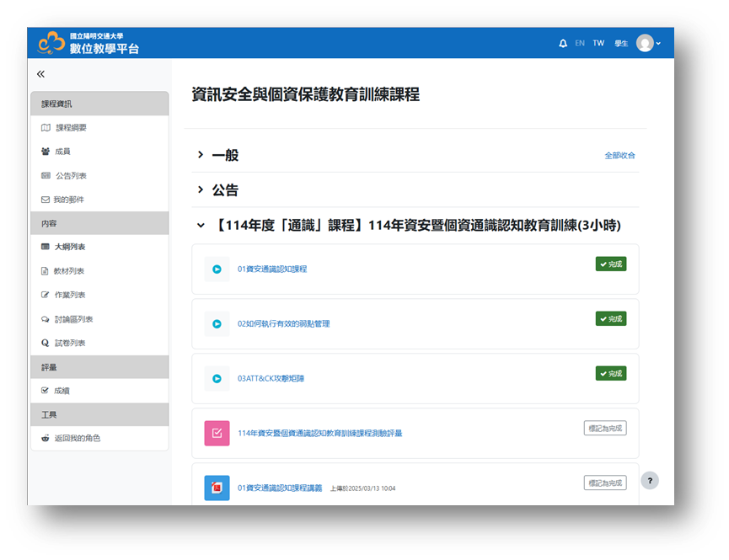Image resolution: width=729 pixels, height=560 pixels.
Task: Switch language to EN
Action: (580, 43)
